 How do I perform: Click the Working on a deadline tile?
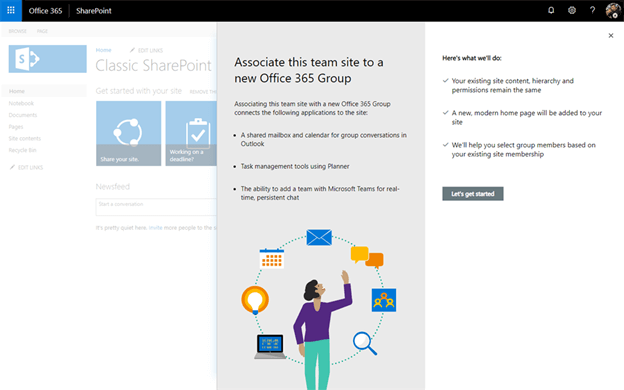[191, 133]
